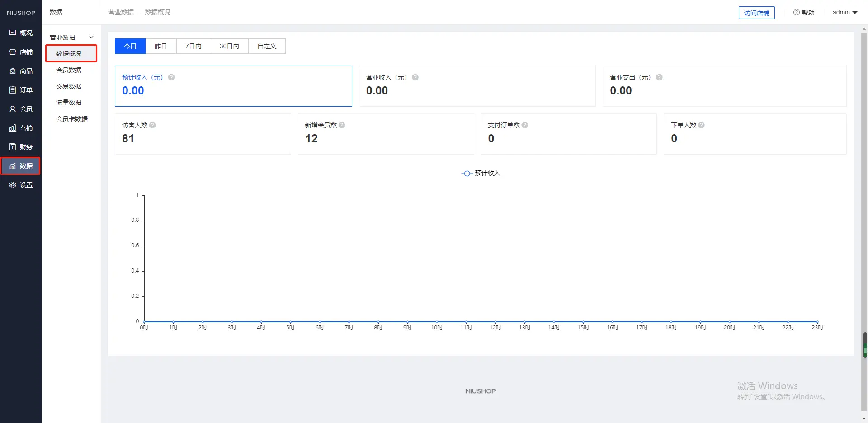Open the 订单 orders list icon
Viewport: 868px width, 423px height.
13,90
